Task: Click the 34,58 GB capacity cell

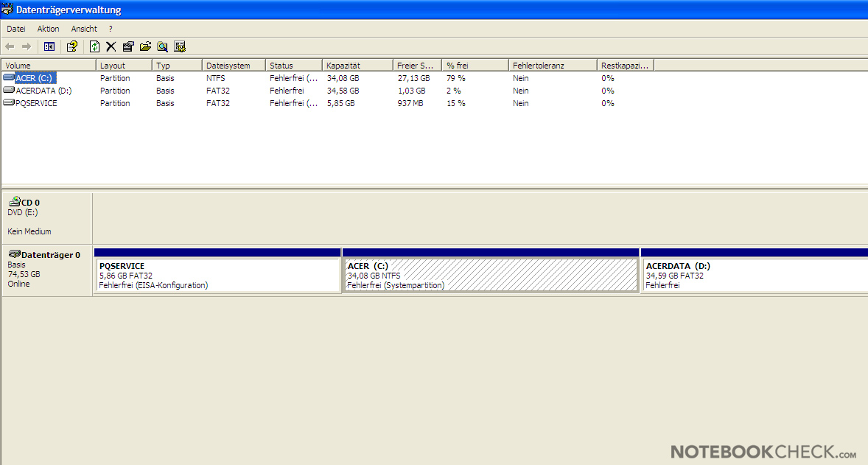Action: click(343, 91)
